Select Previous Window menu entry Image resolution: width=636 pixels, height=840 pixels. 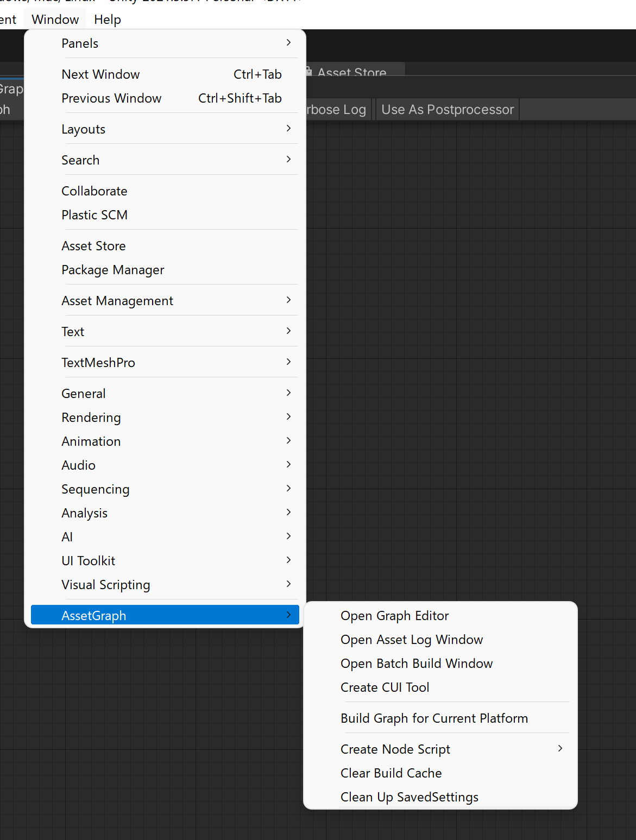tap(165, 98)
